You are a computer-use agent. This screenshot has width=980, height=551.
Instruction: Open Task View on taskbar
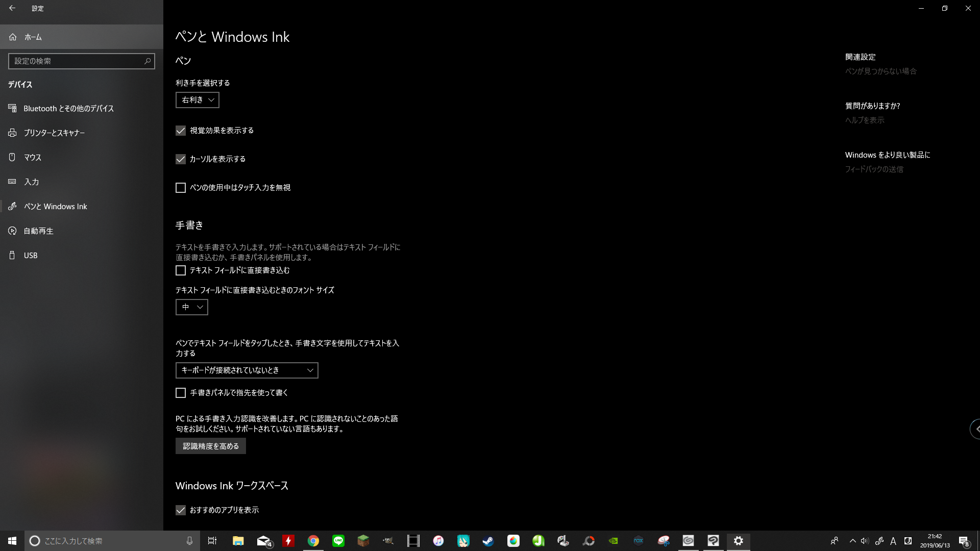click(212, 541)
